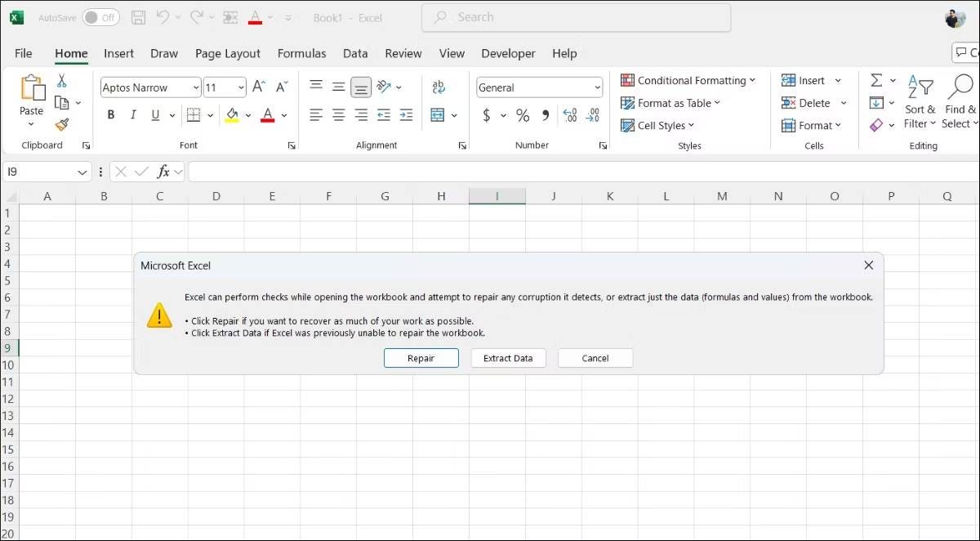Click the Wrap Text icon
Viewport: 980px width, 541px height.
click(x=439, y=86)
